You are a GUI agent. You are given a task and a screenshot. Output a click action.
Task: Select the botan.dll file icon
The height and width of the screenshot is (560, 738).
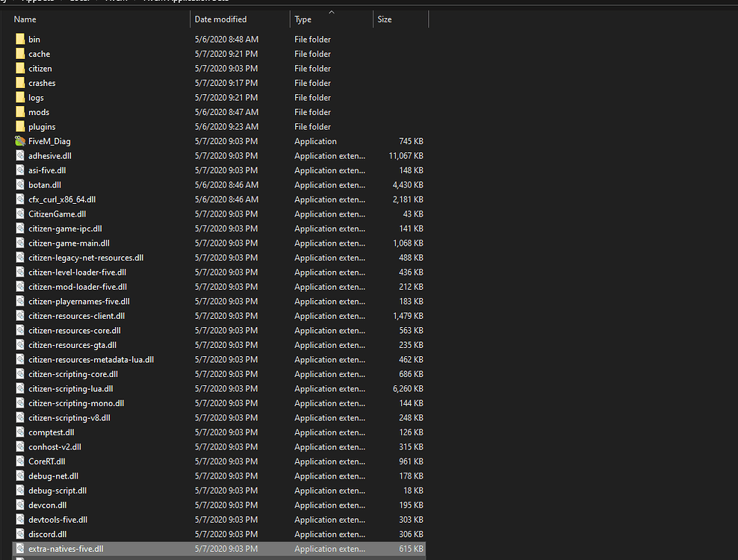tap(19, 184)
